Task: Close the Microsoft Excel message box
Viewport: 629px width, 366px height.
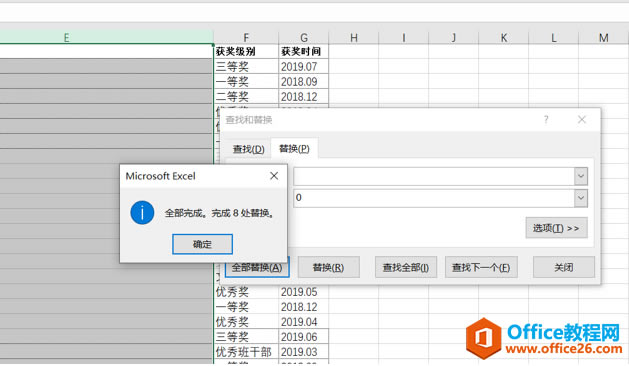Action: tap(274, 176)
